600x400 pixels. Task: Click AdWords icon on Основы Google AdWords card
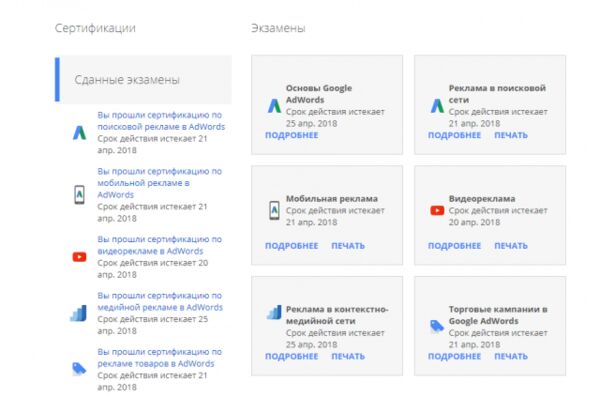coord(274,106)
